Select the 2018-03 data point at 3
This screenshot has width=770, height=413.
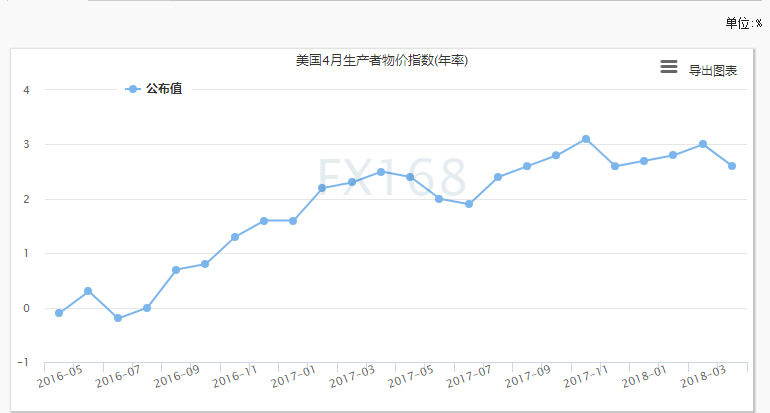703,144
